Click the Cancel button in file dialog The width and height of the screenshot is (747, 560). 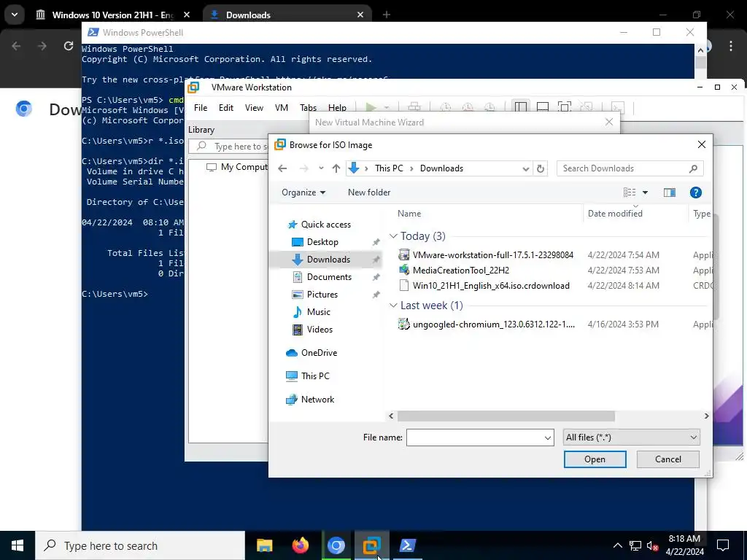pos(668,459)
